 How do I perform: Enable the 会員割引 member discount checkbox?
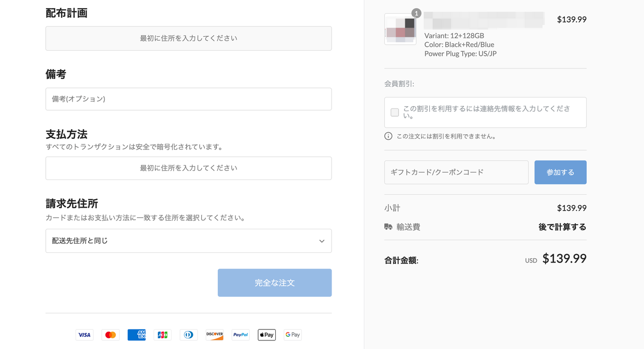394,112
